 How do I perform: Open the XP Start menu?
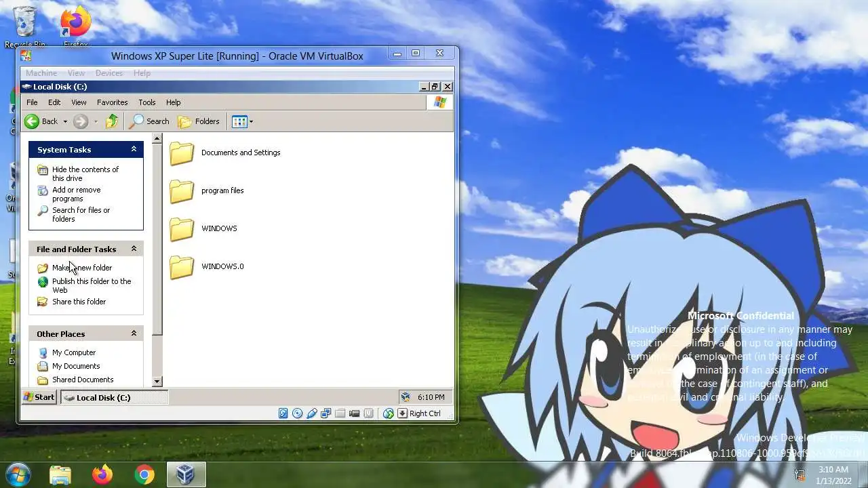tap(39, 397)
